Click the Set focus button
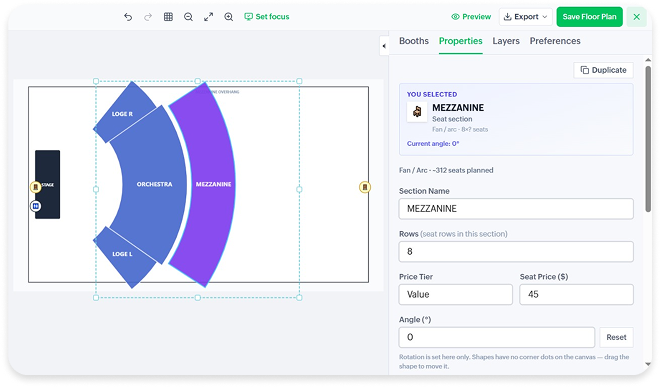Screen dimensions: 661x388 pos(267,17)
